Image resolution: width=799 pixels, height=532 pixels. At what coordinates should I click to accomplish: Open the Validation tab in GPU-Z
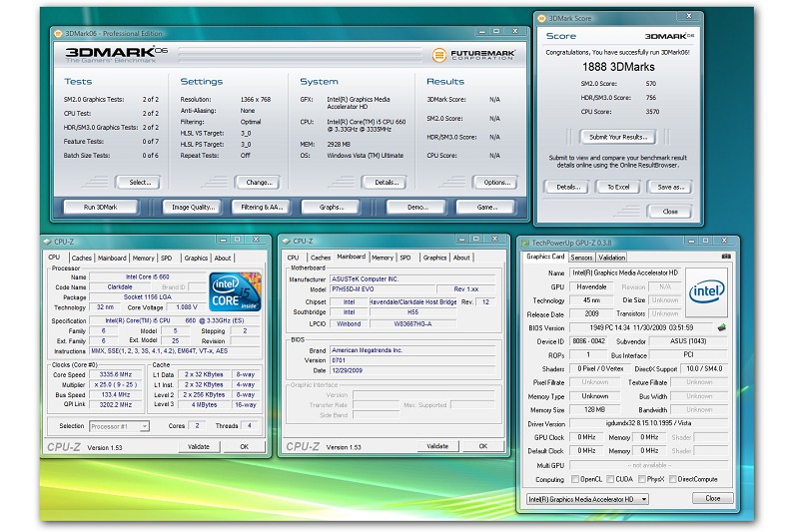pyautogui.click(x=611, y=258)
